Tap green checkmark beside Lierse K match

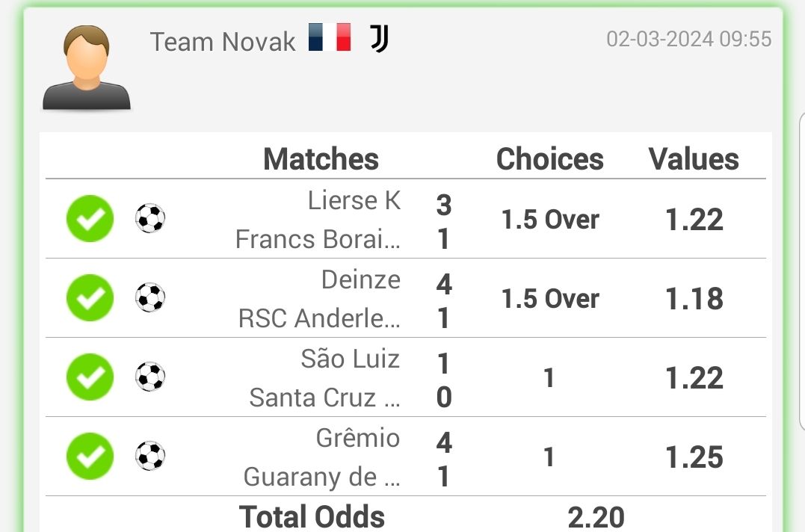(90, 218)
